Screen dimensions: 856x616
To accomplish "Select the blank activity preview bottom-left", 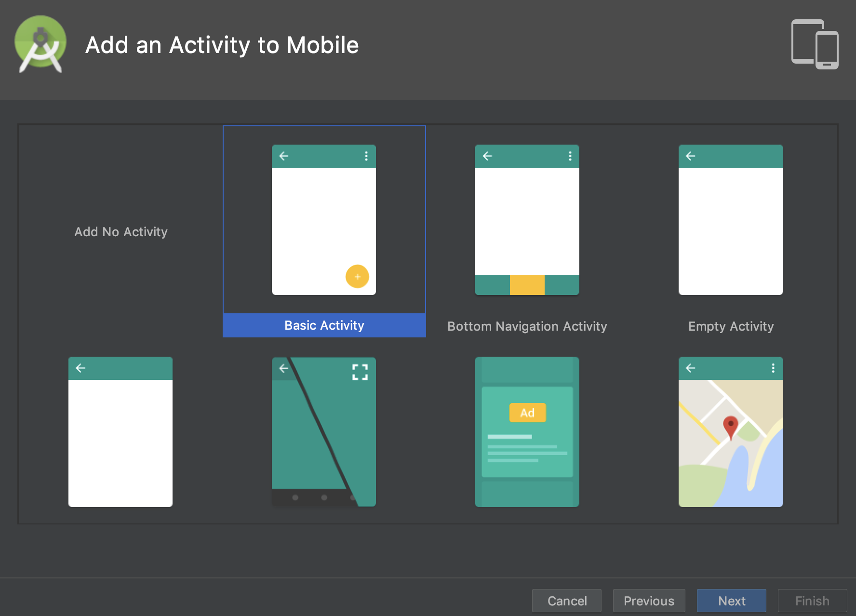I will coord(120,431).
